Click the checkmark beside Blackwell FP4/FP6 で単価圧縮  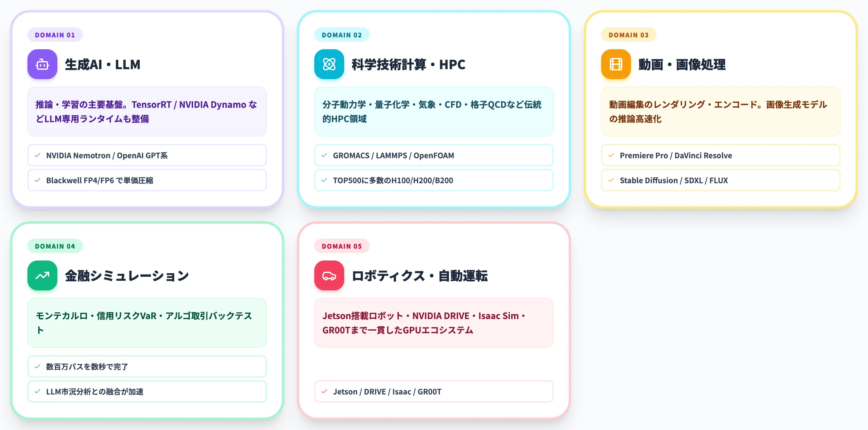pyautogui.click(x=37, y=180)
